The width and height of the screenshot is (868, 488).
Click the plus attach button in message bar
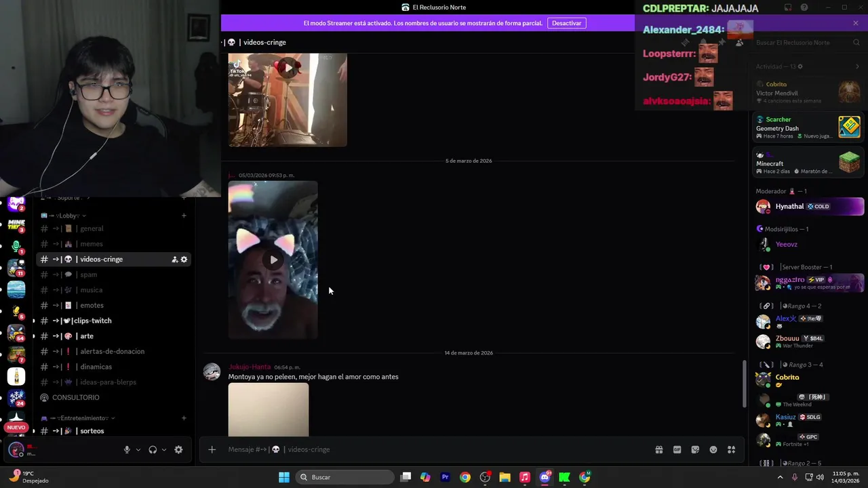(212, 449)
